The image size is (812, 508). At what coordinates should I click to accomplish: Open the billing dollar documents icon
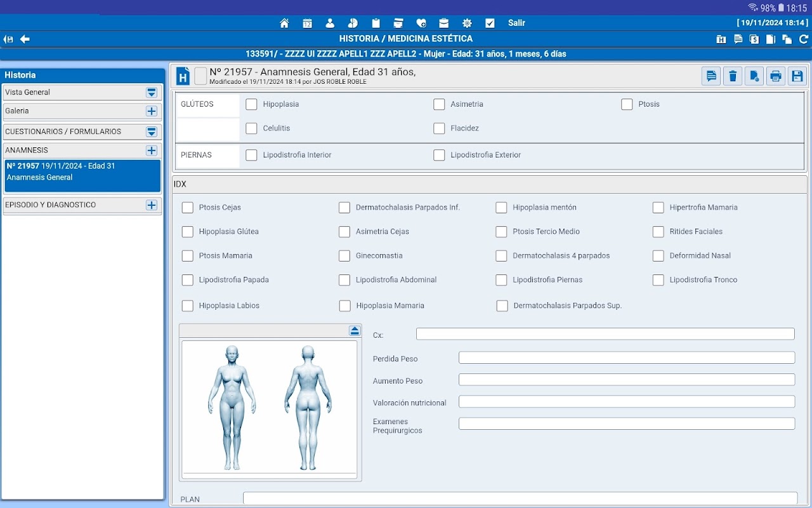point(754,39)
